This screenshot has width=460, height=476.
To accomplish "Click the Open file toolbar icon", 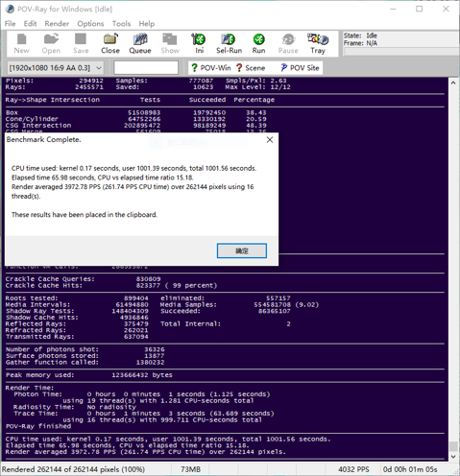I will tap(51, 43).
